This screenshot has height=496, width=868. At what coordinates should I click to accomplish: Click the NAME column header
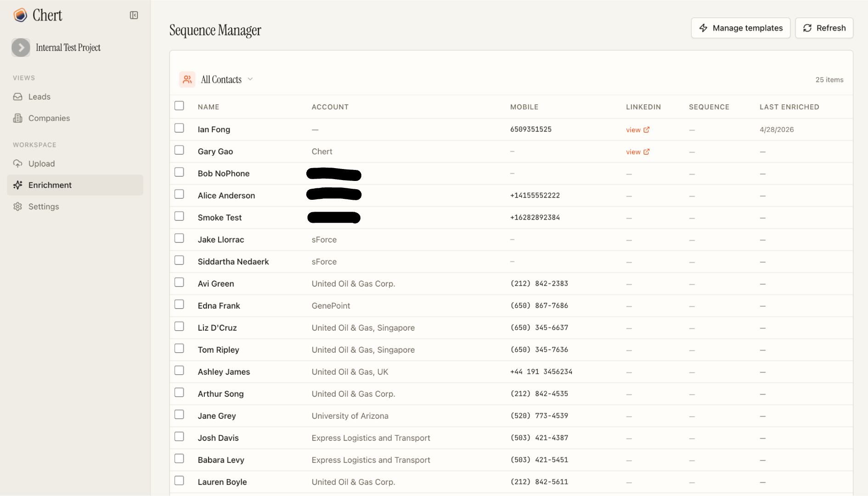tap(209, 107)
